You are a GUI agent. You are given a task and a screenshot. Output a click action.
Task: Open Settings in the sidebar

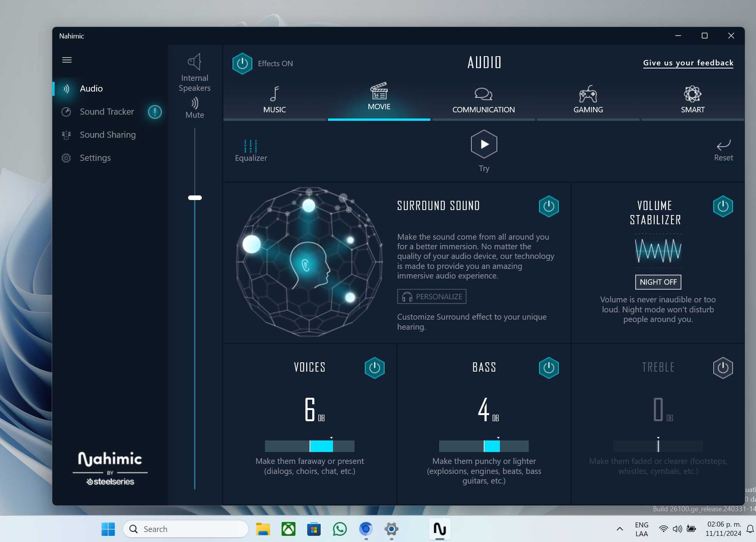(x=95, y=158)
